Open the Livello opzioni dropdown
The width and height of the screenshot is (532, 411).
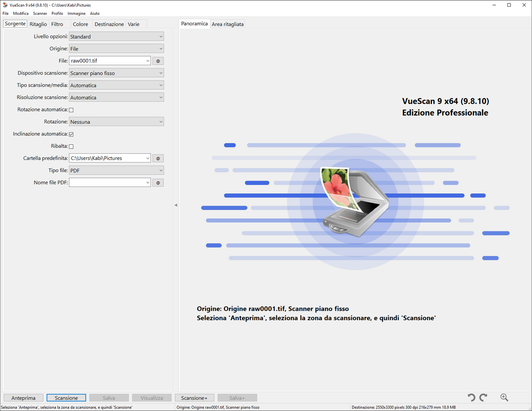point(117,36)
